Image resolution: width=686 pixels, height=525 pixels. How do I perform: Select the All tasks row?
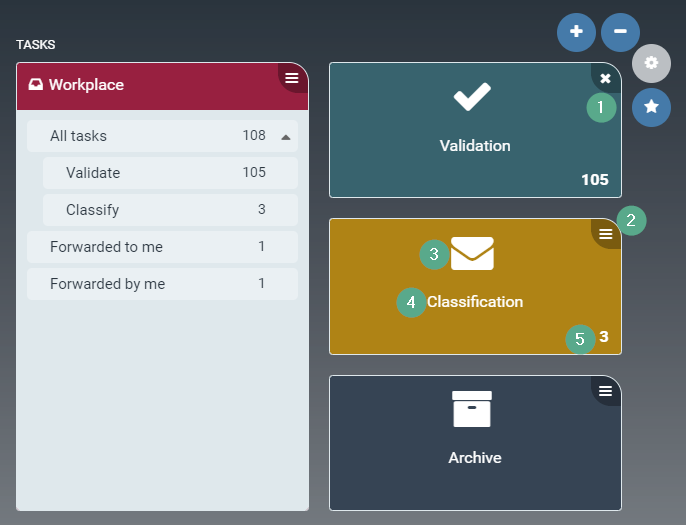[x=150, y=136]
